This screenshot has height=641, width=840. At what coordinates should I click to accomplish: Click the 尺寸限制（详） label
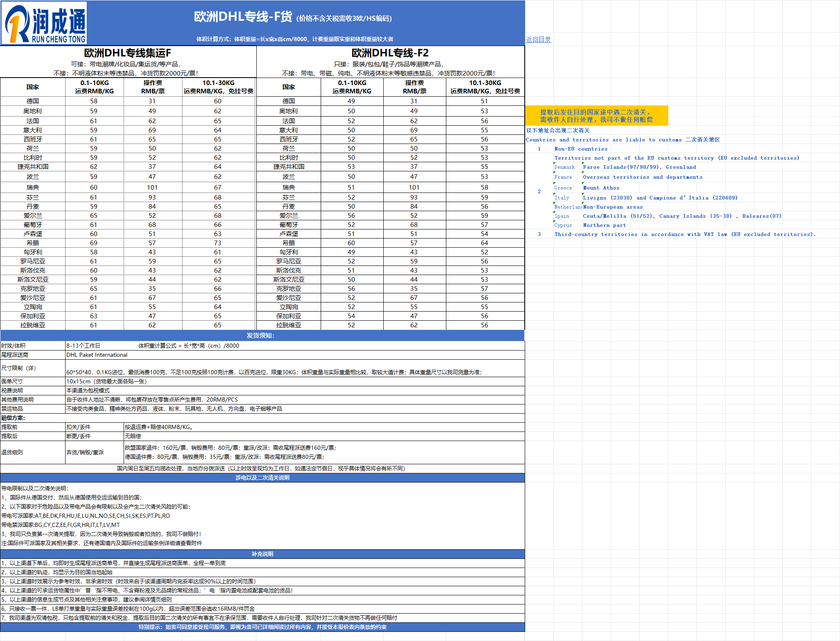pos(19,368)
